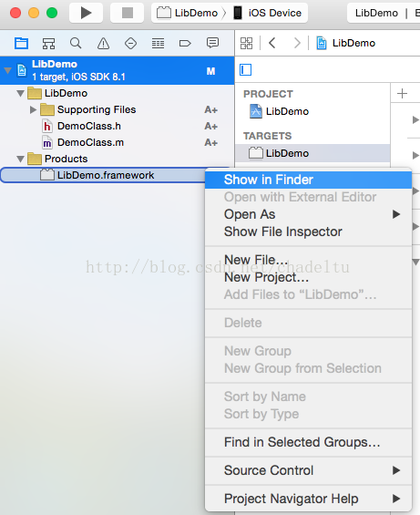The width and height of the screenshot is (420, 515).
Task: Select LibDemo scheme in toolbar
Action: click(188, 13)
